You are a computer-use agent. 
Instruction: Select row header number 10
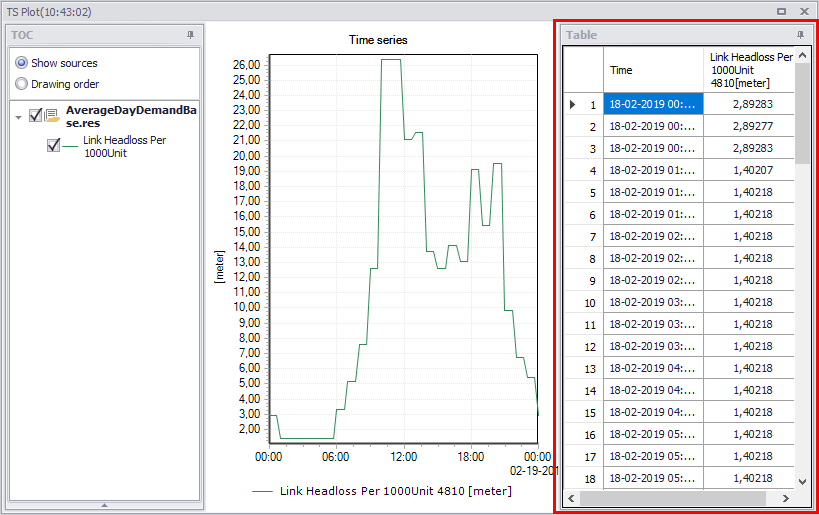(x=584, y=302)
